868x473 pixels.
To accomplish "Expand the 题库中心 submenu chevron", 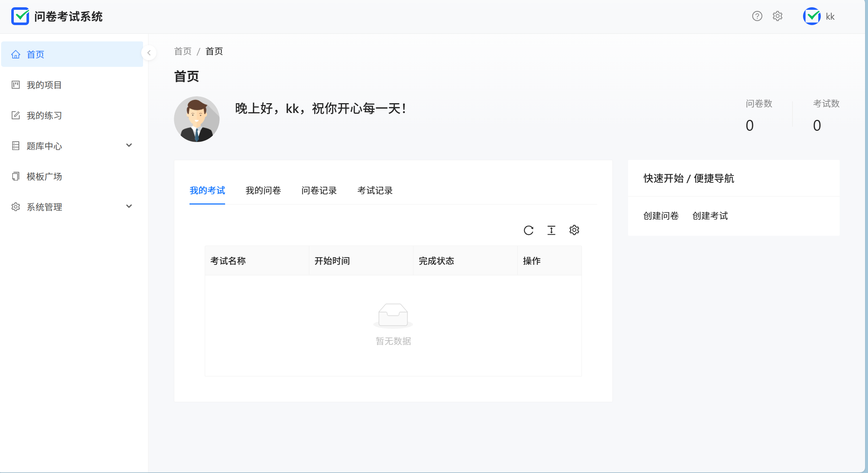I will point(129,146).
